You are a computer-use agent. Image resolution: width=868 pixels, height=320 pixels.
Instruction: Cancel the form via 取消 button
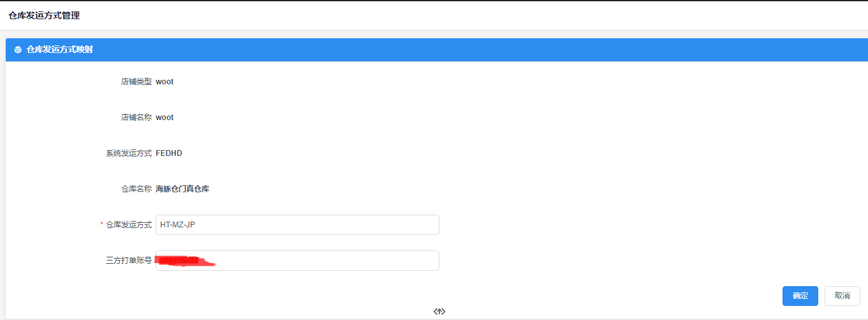842,296
